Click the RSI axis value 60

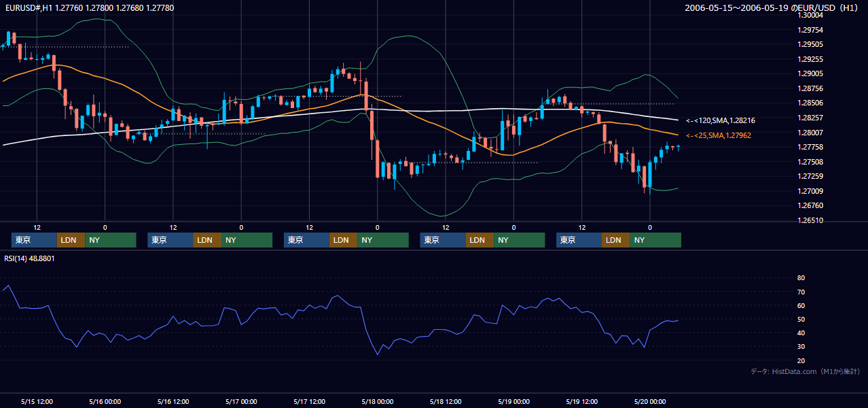[801, 305]
